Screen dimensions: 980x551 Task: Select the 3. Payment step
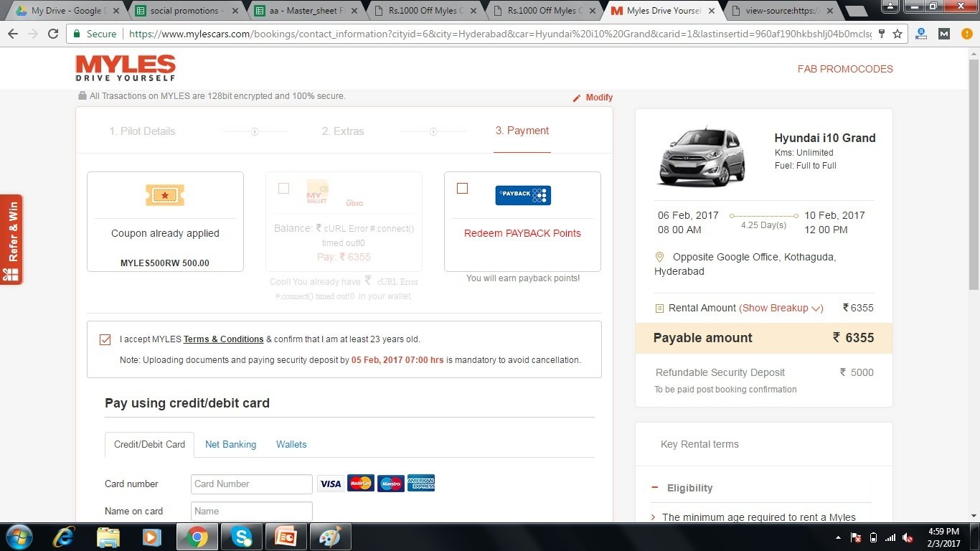522,131
